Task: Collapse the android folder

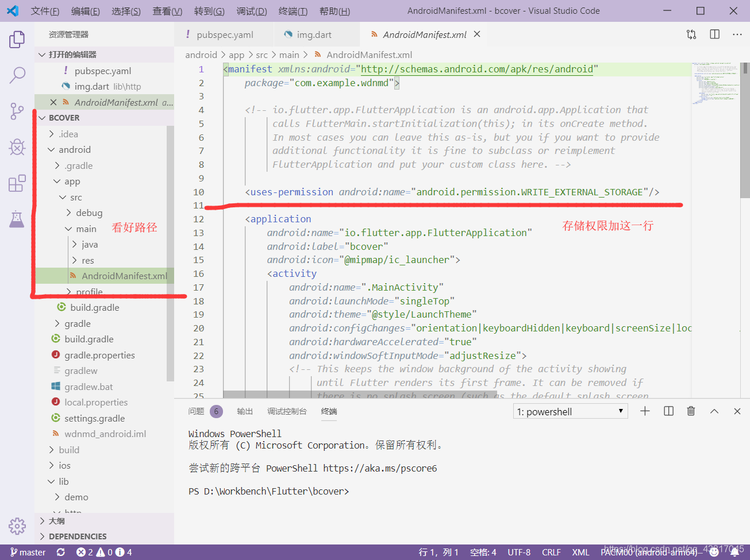Action: click(x=52, y=149)
